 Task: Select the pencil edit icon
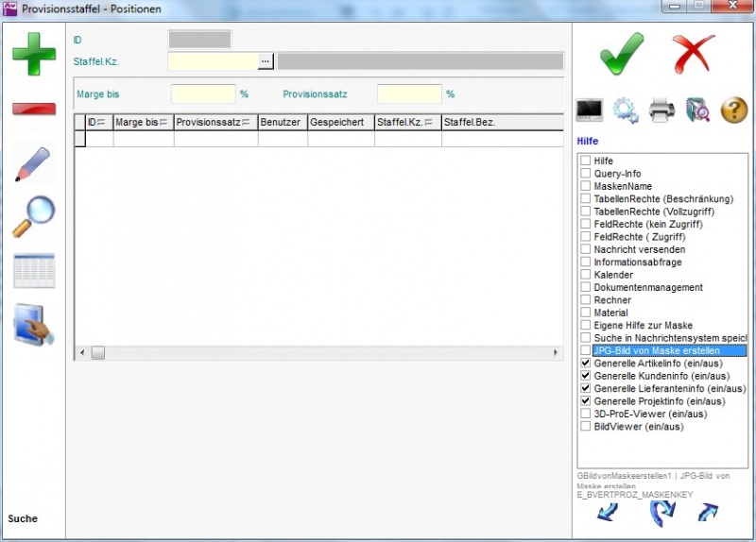coord(33,164)
